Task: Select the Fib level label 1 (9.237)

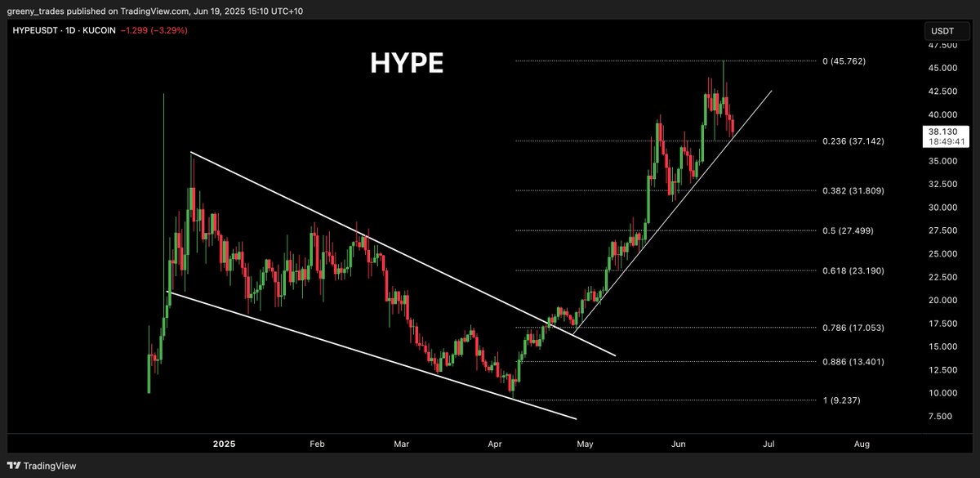Action: 840,400
